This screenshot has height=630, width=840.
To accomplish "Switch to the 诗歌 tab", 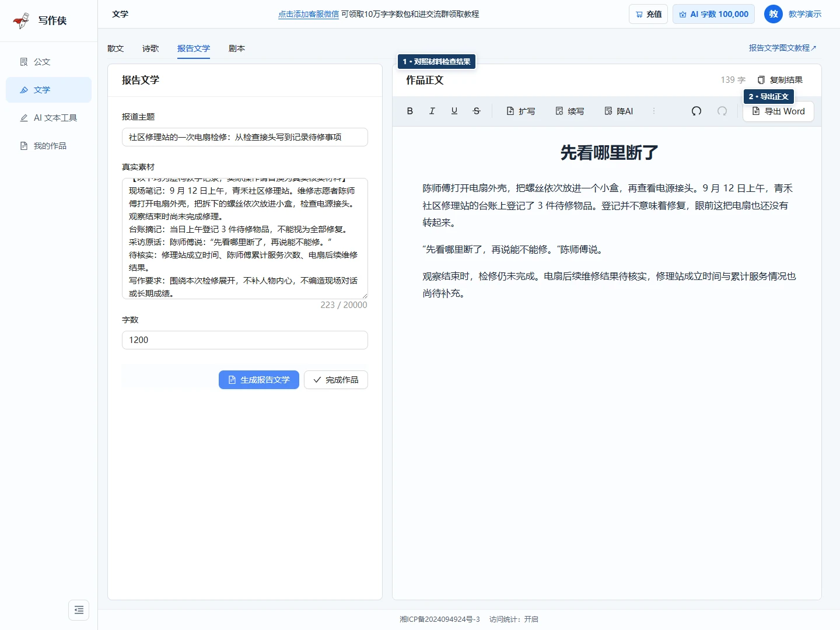I will [150, 48].
